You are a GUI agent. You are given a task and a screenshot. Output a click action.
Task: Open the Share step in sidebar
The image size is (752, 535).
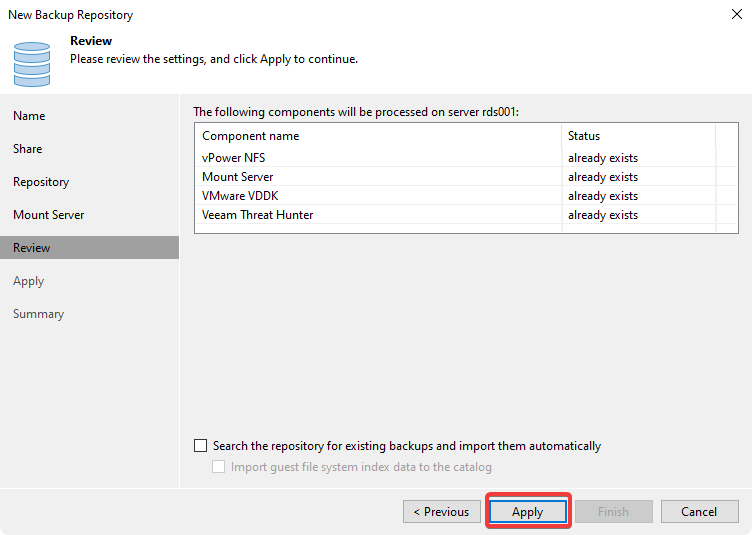tap(28, 149)
